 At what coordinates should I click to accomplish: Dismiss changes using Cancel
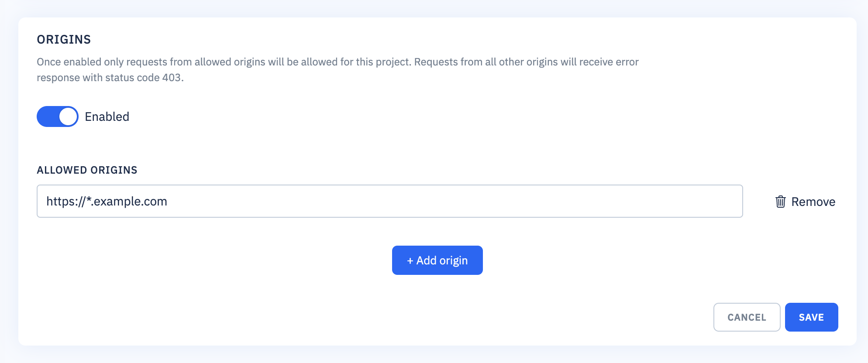(x=747, y=317)
